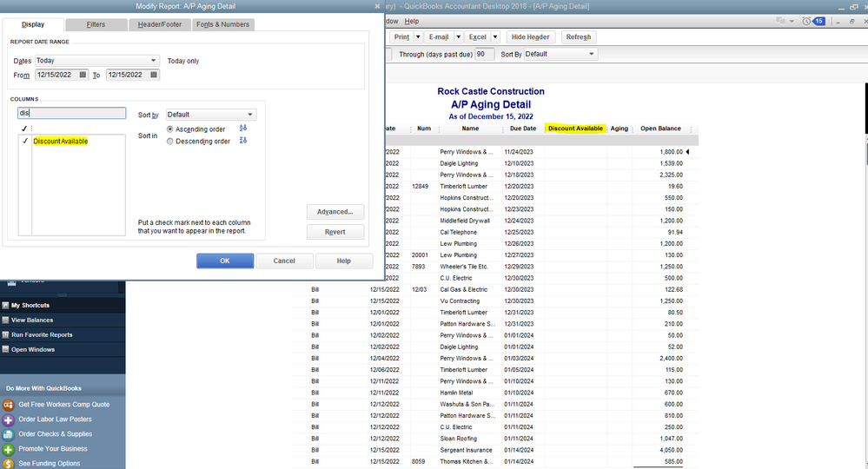Click the Get Free Workers Comp Quote icon
The width and height of the screenshot is (868, 469).
(8, 405)
